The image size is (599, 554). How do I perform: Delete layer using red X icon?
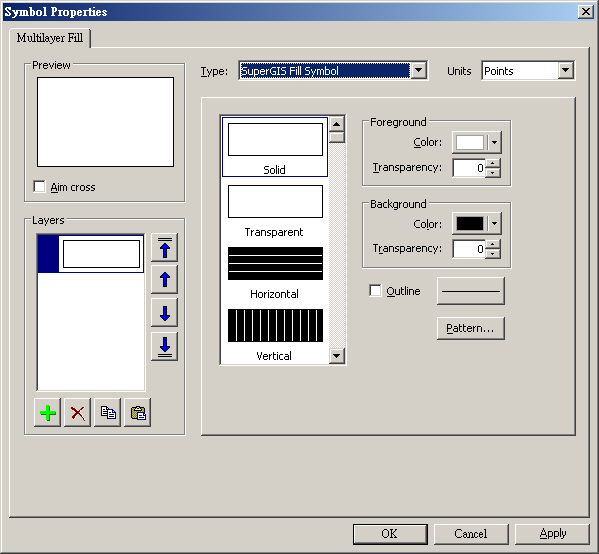tap(78, 413)
